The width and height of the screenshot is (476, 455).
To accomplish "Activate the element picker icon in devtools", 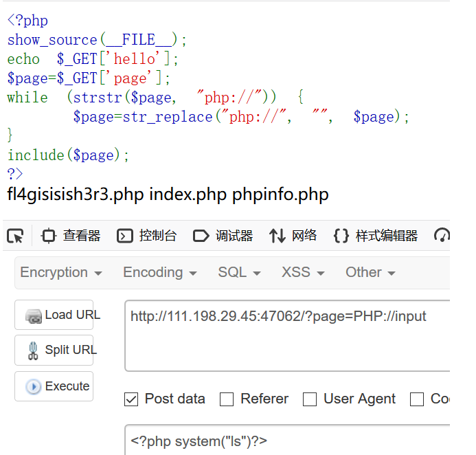I will [15, 236].
